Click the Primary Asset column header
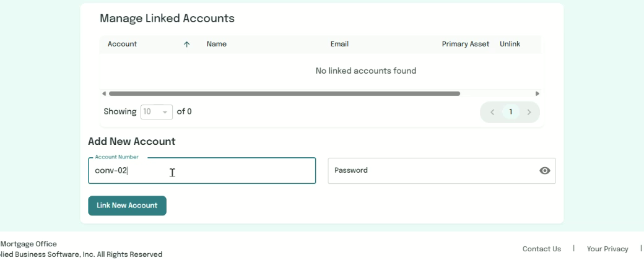This screenshot has width=644, height=260. (466, 45)
